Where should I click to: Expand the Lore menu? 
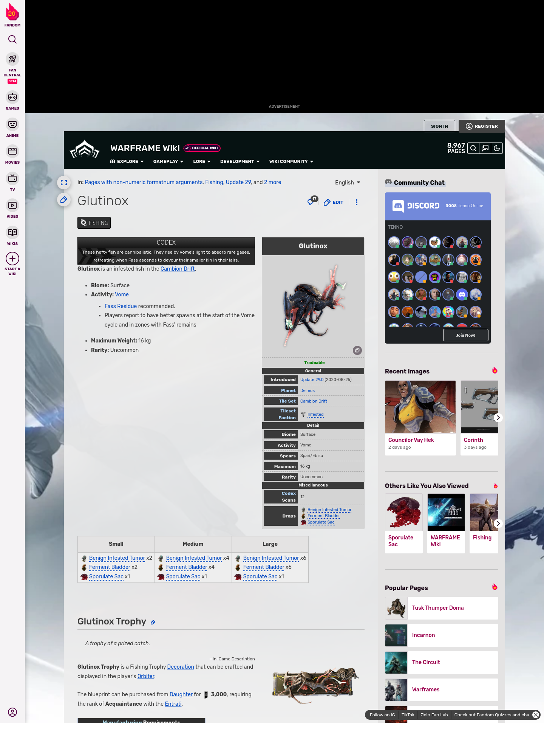click(202, 161)
